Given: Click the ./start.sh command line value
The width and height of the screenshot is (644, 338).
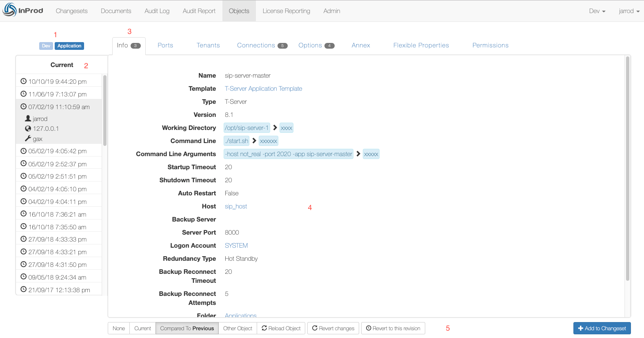Looking at the screenshot, I should (x=237, y=141).
